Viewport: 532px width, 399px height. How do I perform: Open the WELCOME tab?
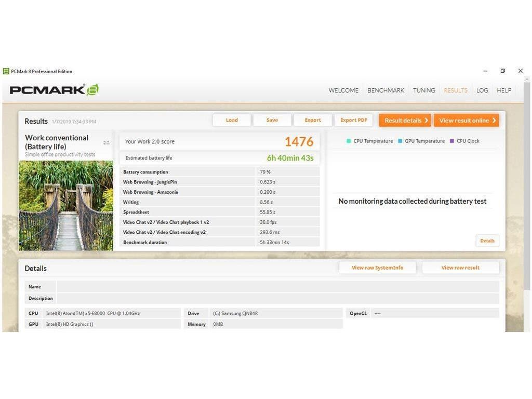click(343, 90)
